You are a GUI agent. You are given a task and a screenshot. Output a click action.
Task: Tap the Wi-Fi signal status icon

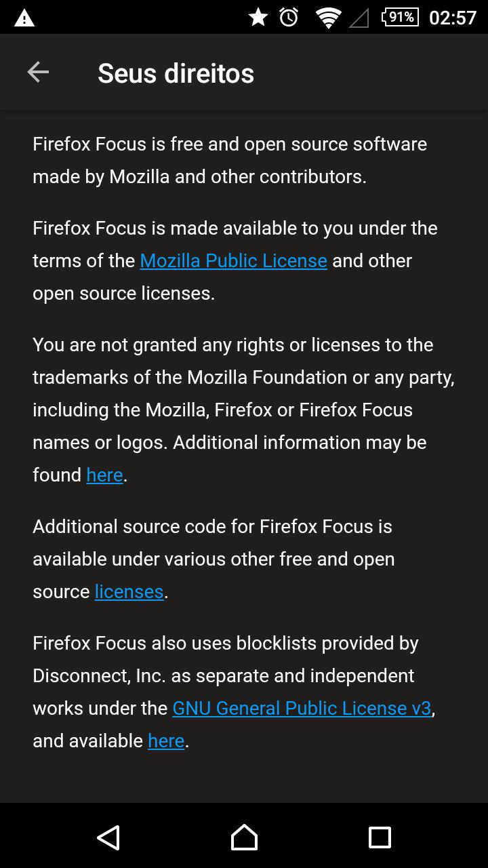click(328, 18)
